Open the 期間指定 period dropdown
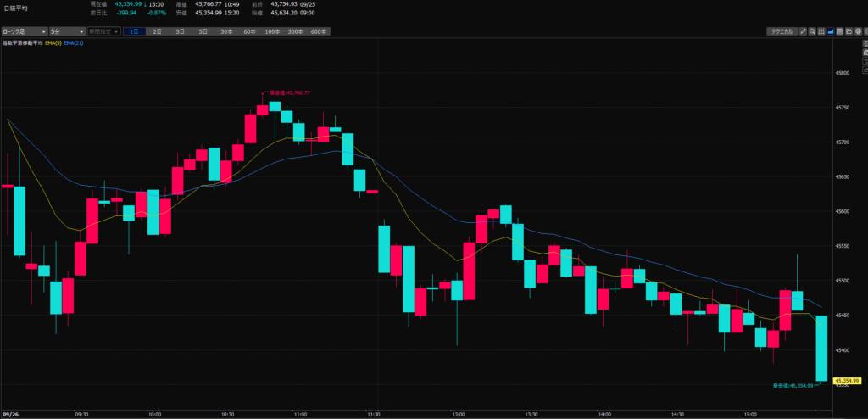 point(103,31)
